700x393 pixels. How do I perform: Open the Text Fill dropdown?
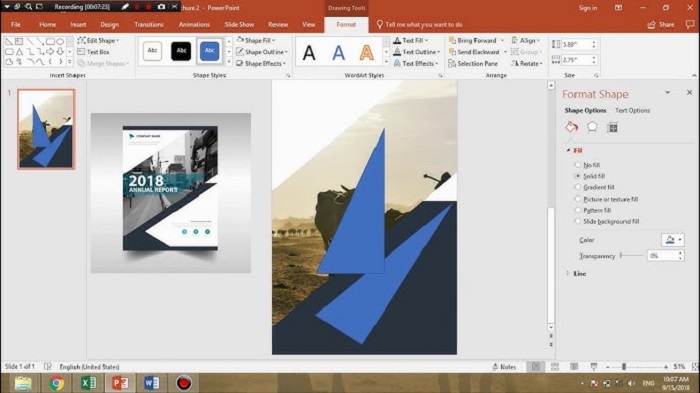pos(410,40)
